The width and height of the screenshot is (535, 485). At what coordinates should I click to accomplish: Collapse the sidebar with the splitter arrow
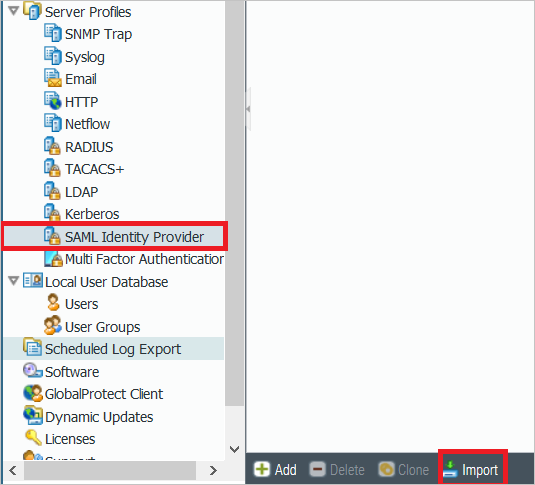coord(248,109)
